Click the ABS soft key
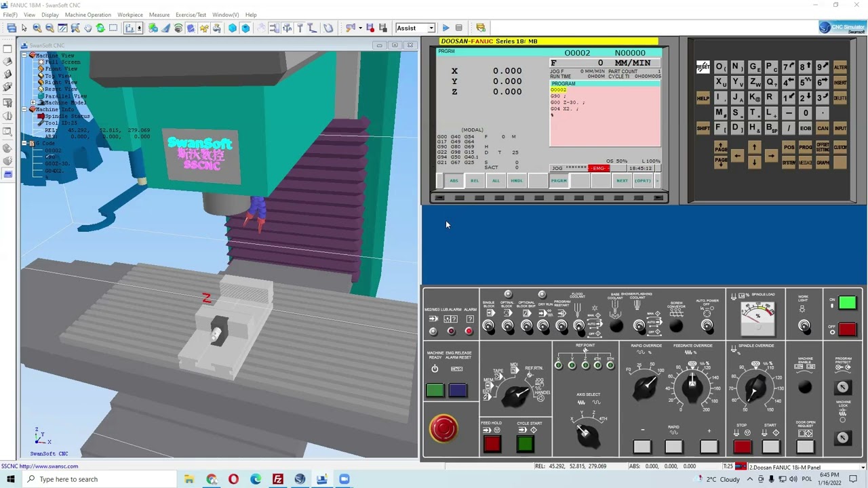This screenshot has height=488, width=868. [x=454, y=181]
